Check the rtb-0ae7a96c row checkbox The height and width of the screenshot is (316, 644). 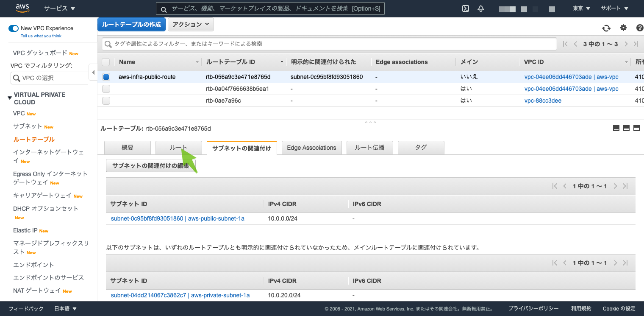tap(106, 101)
